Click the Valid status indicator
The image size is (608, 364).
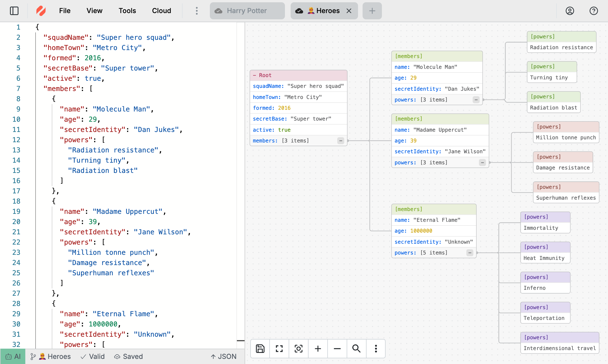point(92,356)
